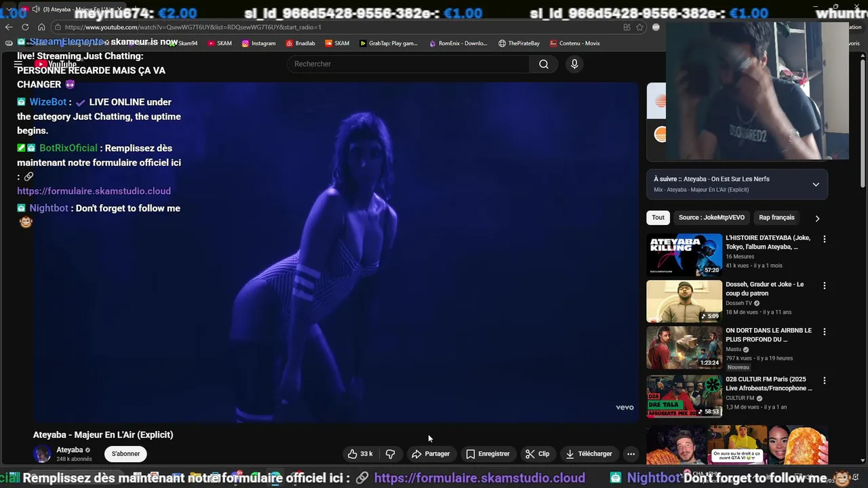
Task: Bookmark this page with the star icon
Action: click(639, 27)
